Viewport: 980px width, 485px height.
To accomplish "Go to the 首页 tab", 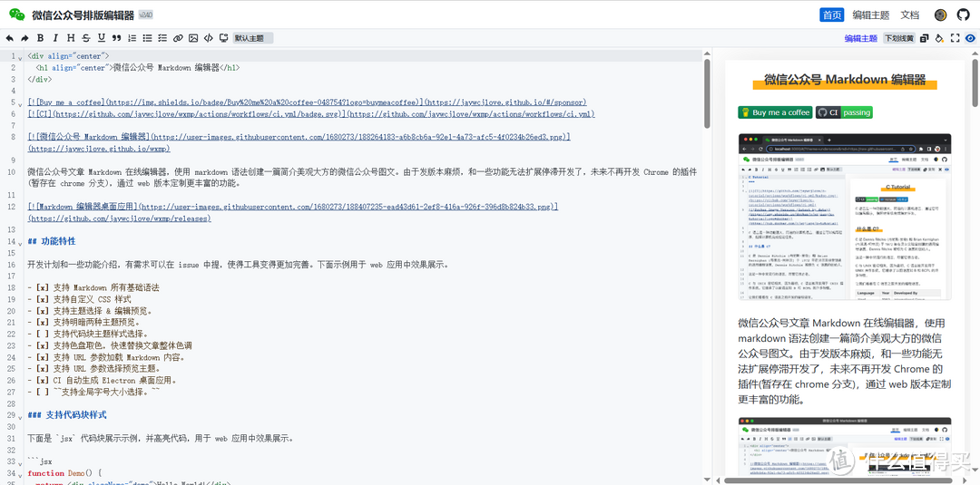I will 832,15.
